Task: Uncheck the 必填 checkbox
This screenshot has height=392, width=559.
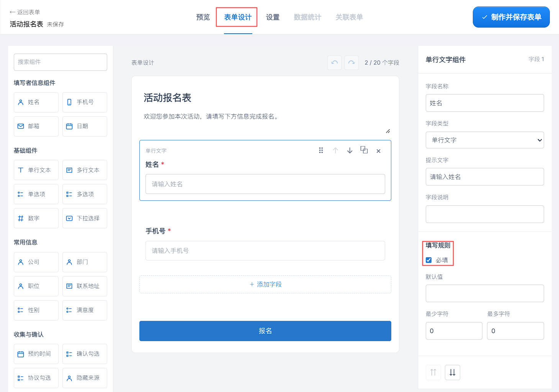Action: tap(428, 260)
